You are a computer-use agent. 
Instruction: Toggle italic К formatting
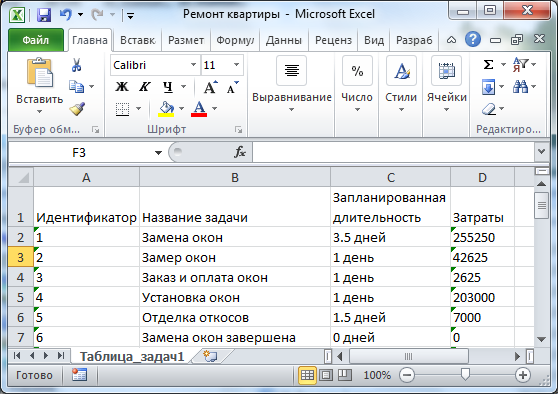(x=144, y=86)
